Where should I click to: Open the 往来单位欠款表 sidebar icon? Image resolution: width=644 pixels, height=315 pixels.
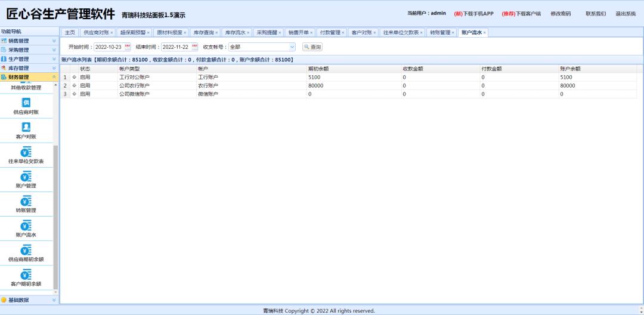point(26,152)
